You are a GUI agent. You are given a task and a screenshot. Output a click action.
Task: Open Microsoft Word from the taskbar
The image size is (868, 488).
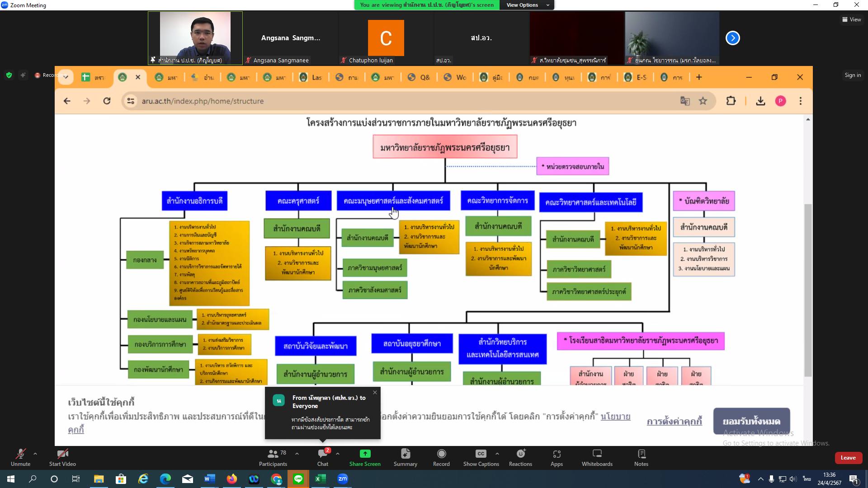coord(209,479)
